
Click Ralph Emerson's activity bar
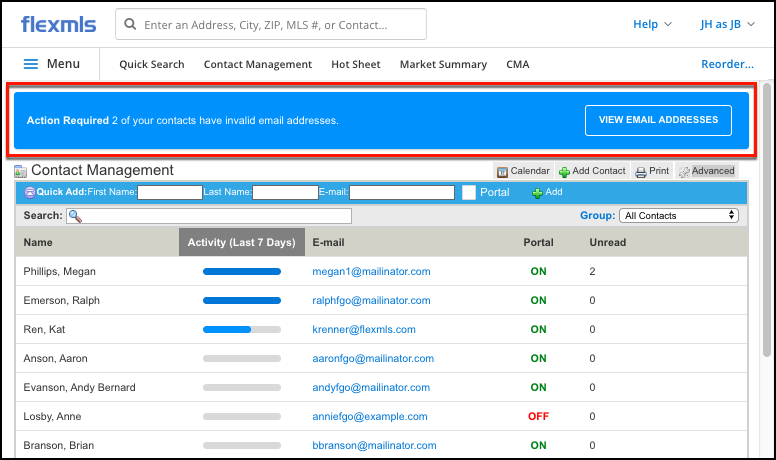(x=242, y=300)
